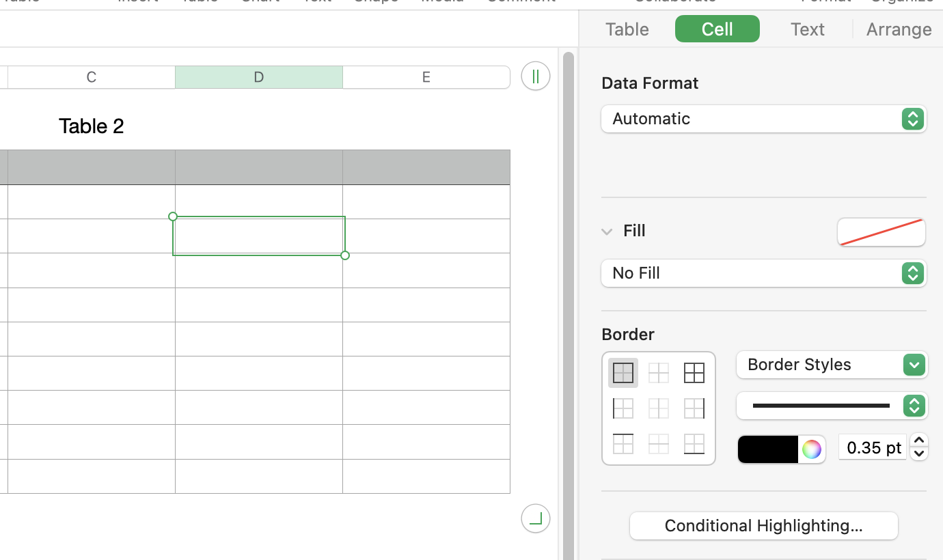Switch to the Table tab
This screenshot has width=943, height=560.
pos(627,29)
